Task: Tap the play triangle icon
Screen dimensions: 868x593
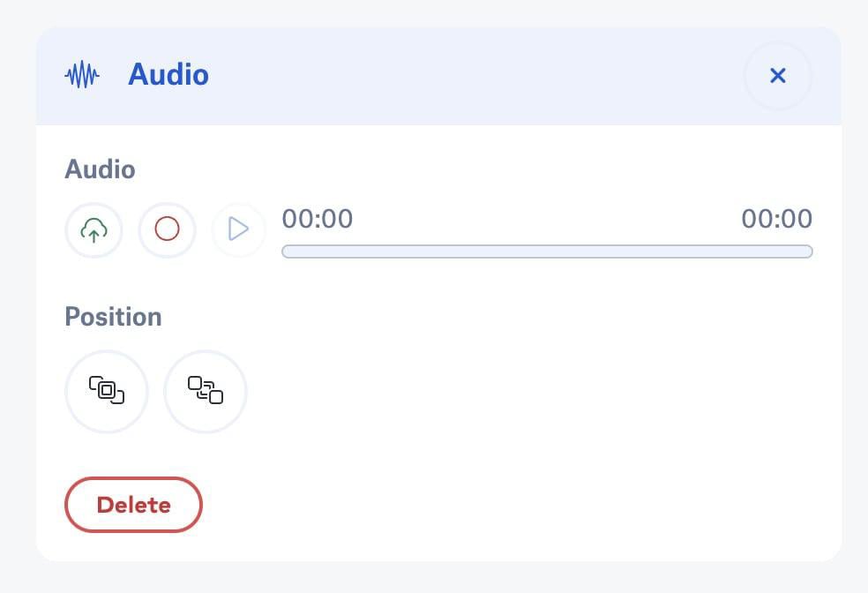Action: (x=238, y=229)
